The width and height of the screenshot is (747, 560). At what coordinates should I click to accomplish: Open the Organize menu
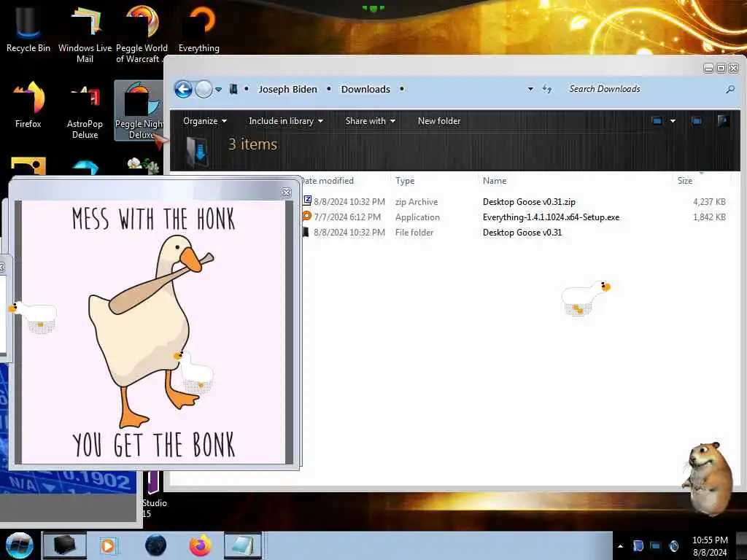(205, 121)
